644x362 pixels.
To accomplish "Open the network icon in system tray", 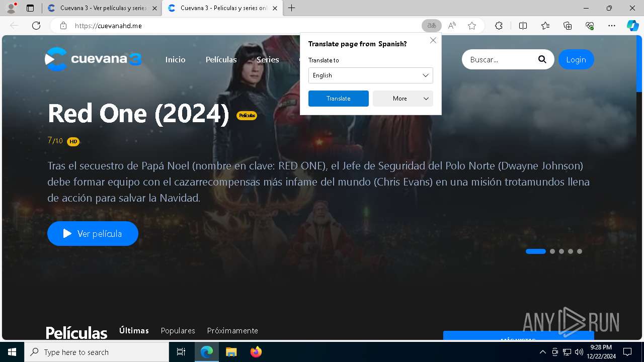I will pos(567,352).
